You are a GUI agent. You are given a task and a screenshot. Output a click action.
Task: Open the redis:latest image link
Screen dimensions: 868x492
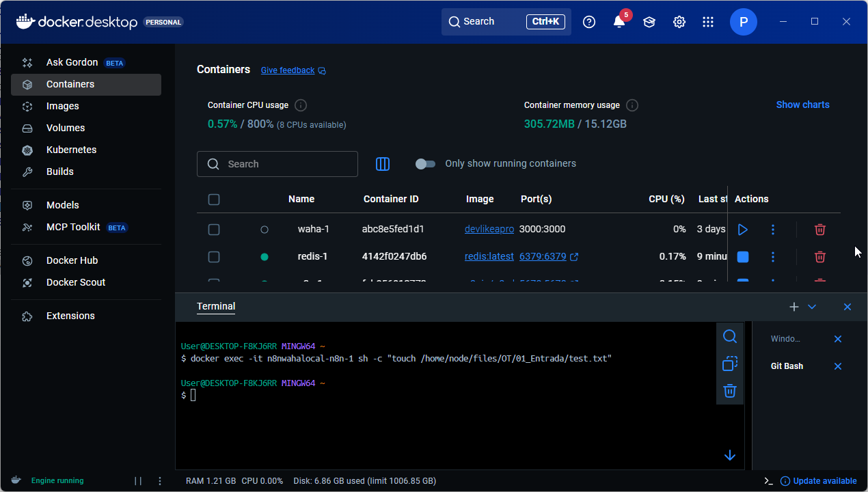point(489,257)
